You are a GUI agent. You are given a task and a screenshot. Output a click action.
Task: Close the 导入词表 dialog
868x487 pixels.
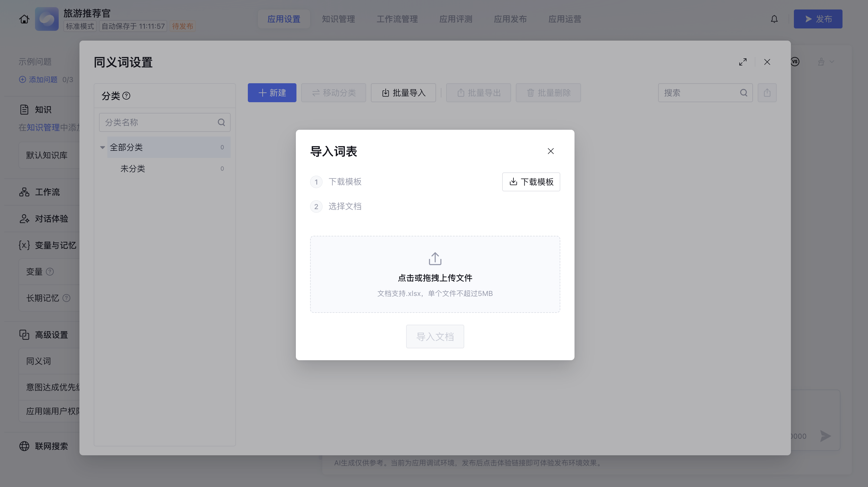(x=551, y=151)
